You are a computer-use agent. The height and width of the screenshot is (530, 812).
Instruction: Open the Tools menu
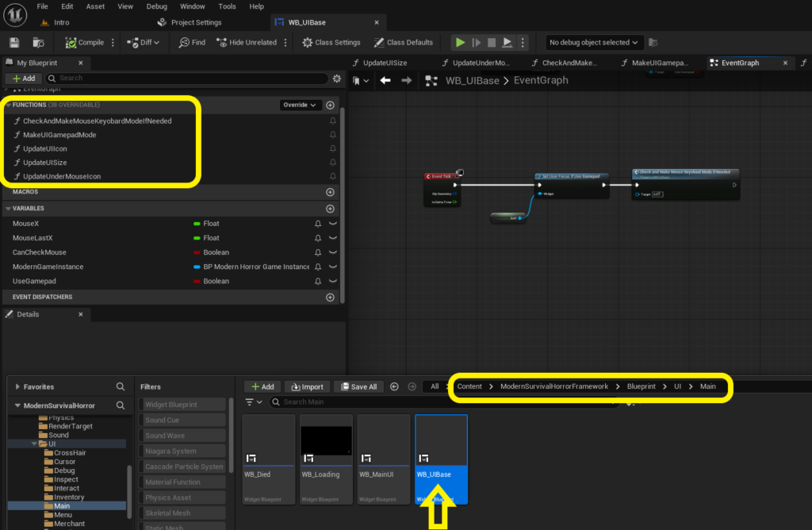point(227,6)
